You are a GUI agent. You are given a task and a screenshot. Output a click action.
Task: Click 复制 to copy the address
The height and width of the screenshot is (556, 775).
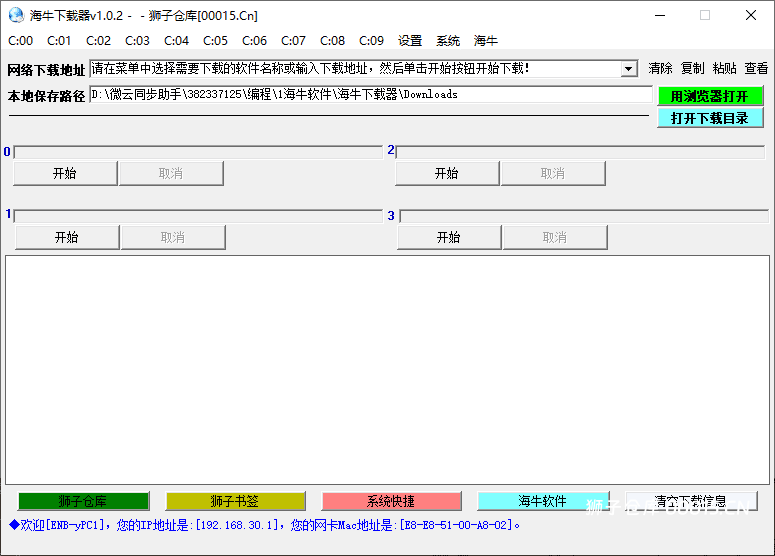tap(692, 69)
